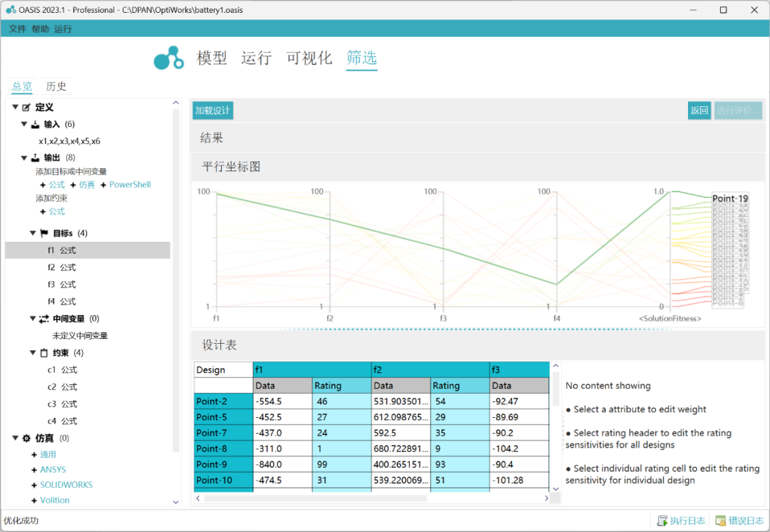
Task: Open the 历史 side tab
Action: (56, 86)
